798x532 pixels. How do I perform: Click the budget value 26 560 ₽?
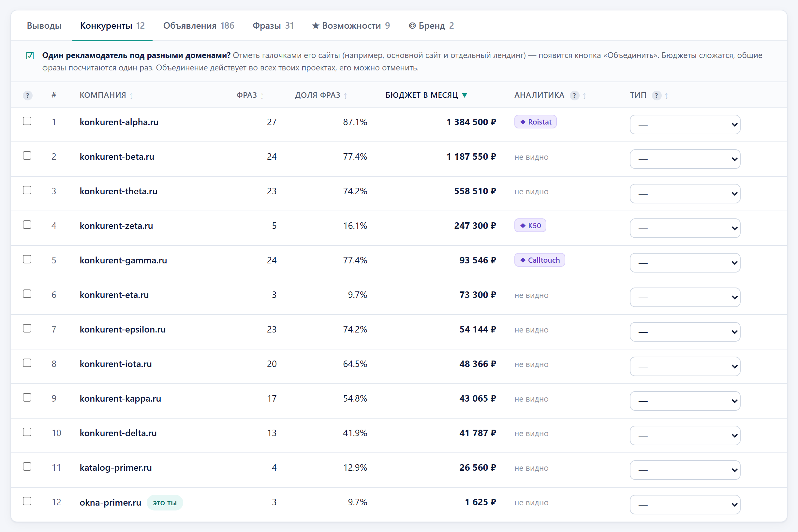click(x=477, y=468)
